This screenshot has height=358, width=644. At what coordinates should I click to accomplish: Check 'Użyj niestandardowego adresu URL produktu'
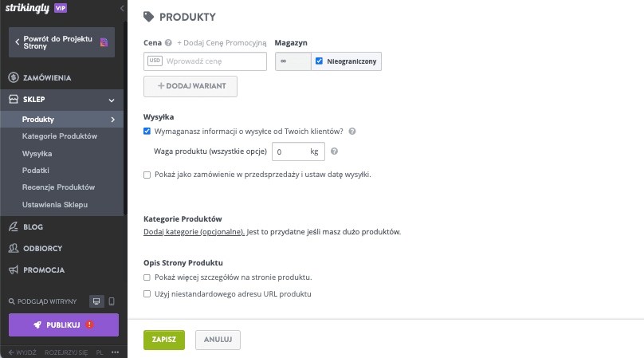point(147,294)
